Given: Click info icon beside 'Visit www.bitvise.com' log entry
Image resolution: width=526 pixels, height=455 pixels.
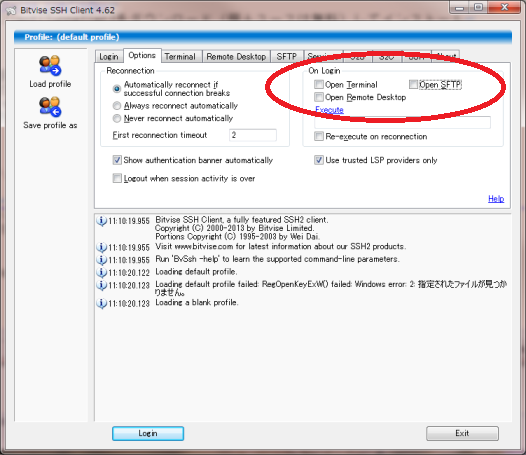Looking at the screenshot, I should (x=101, y=247).
